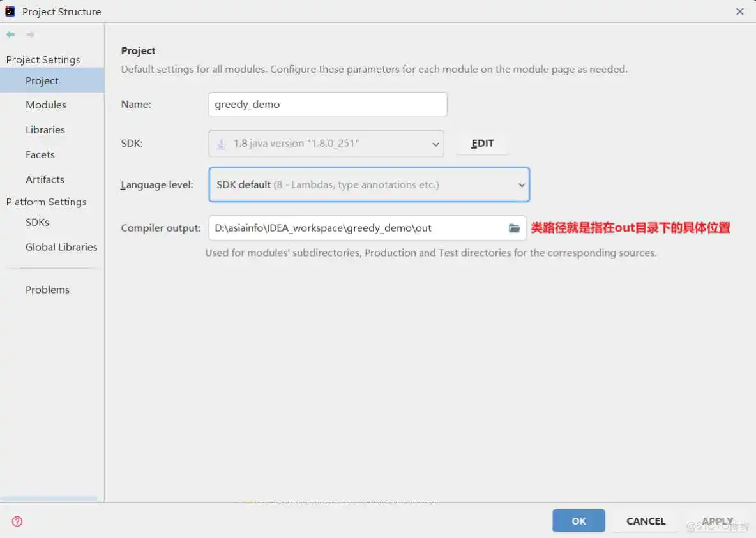
Task: Click the forward navigation arrow
Action: (x=29, y=34)
